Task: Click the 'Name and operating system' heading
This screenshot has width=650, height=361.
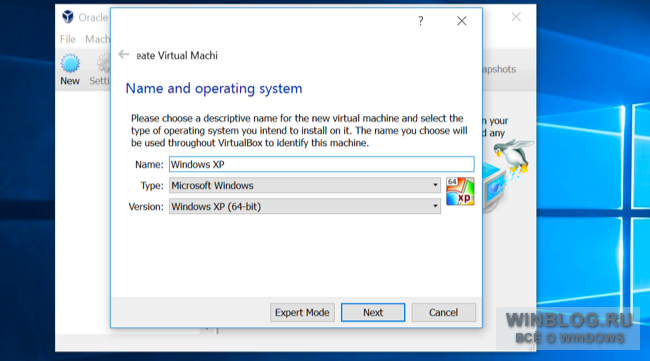Action: (x=214, y=88)
